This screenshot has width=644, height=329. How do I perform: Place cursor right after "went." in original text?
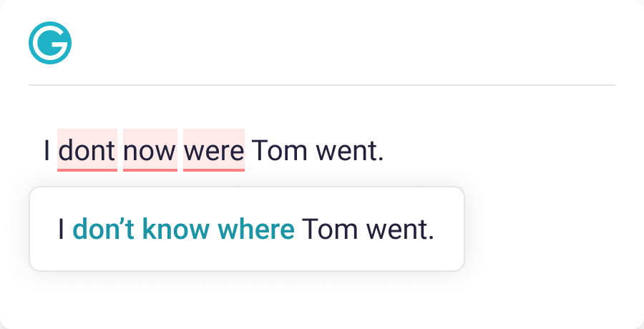coord(386,150)
